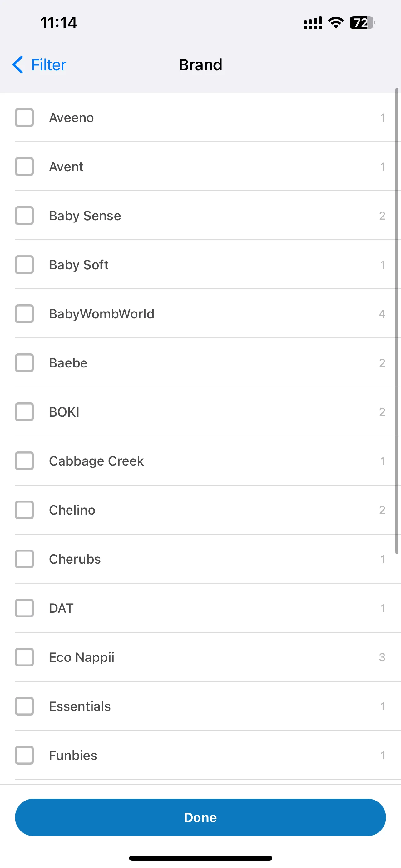Go back via the Filter link
401x868 pixels.
(48, 65)
